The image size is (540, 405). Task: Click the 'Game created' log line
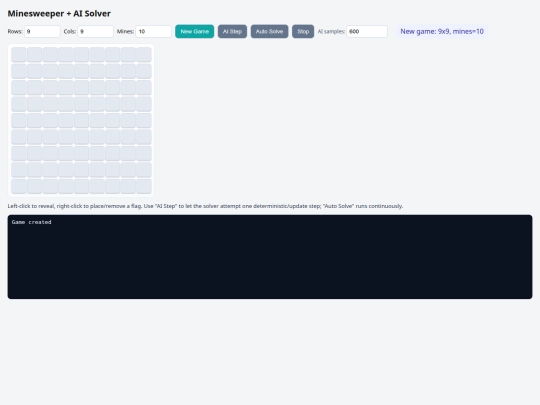click(31, 222)
